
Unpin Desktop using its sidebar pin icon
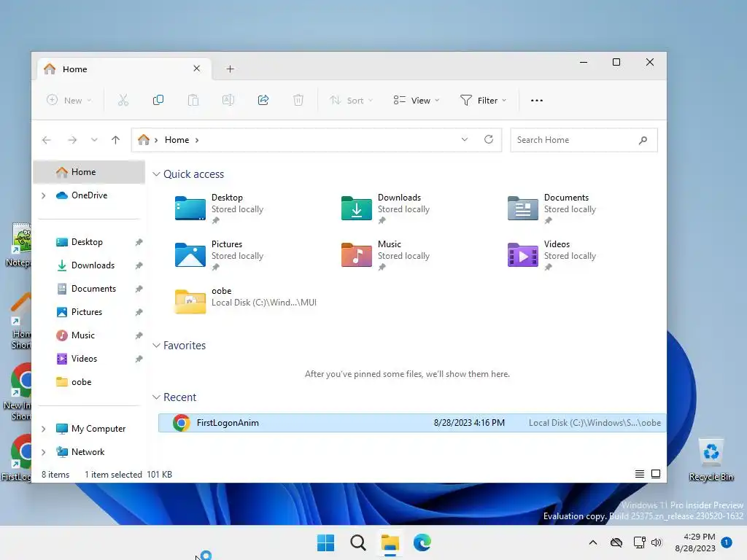139,242
